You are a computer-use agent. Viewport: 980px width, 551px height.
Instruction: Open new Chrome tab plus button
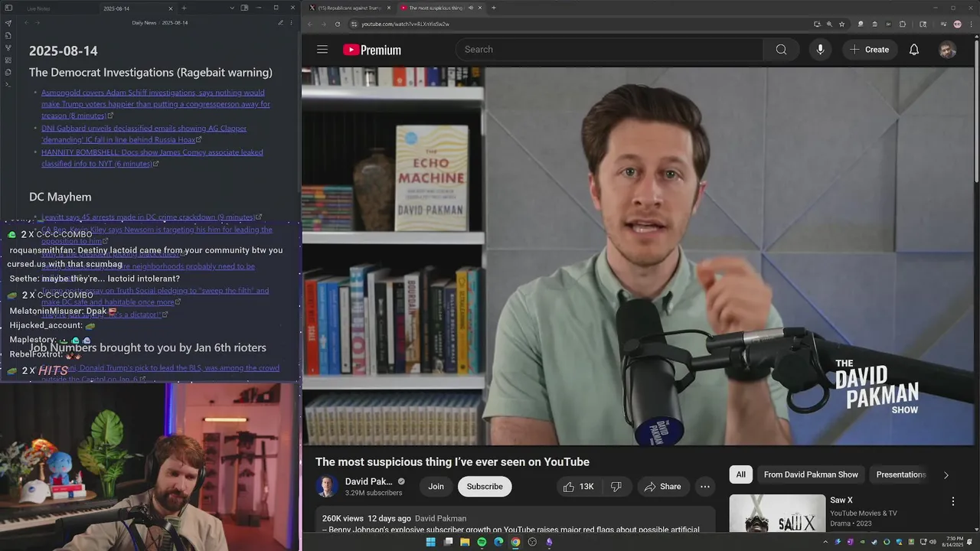[x=493, y=8]
